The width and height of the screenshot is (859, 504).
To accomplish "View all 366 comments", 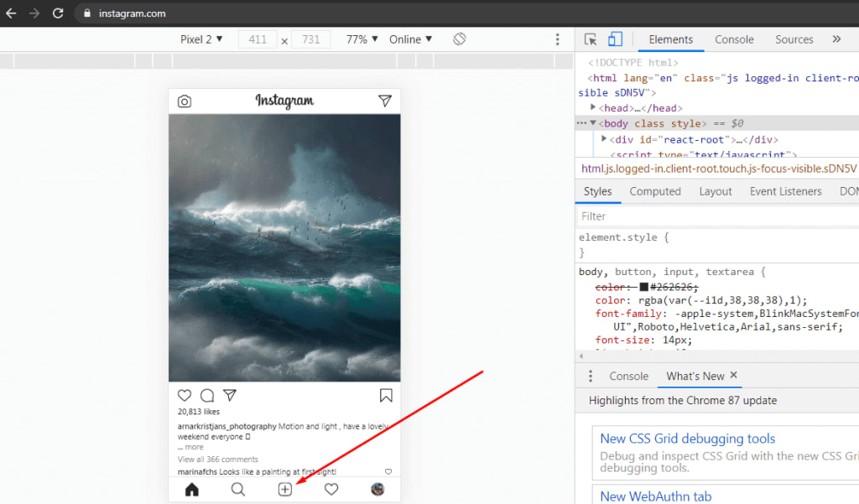I will 217,459.
